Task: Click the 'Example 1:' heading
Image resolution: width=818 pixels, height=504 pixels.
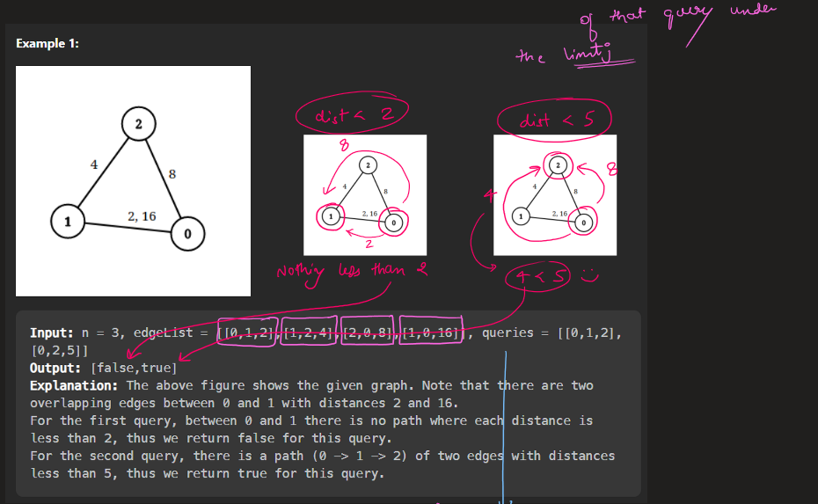Action: coord(47,44)
